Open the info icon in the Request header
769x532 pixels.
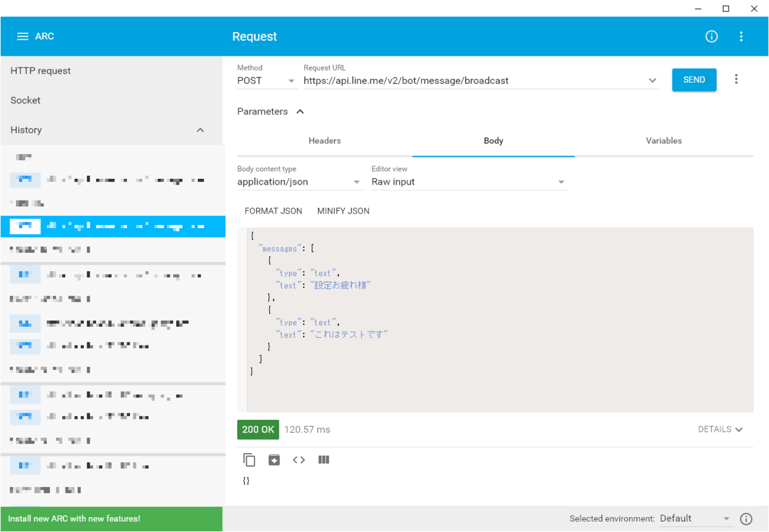(x=711, y=37)
